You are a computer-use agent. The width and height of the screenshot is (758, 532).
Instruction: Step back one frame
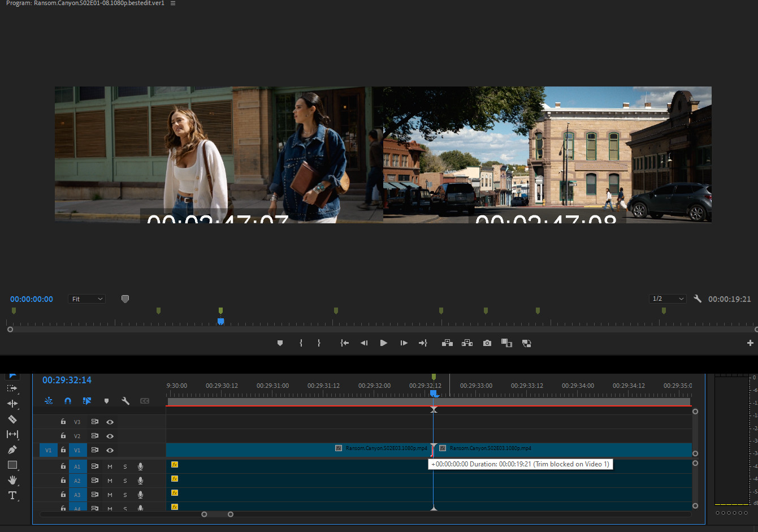[364, 343]
